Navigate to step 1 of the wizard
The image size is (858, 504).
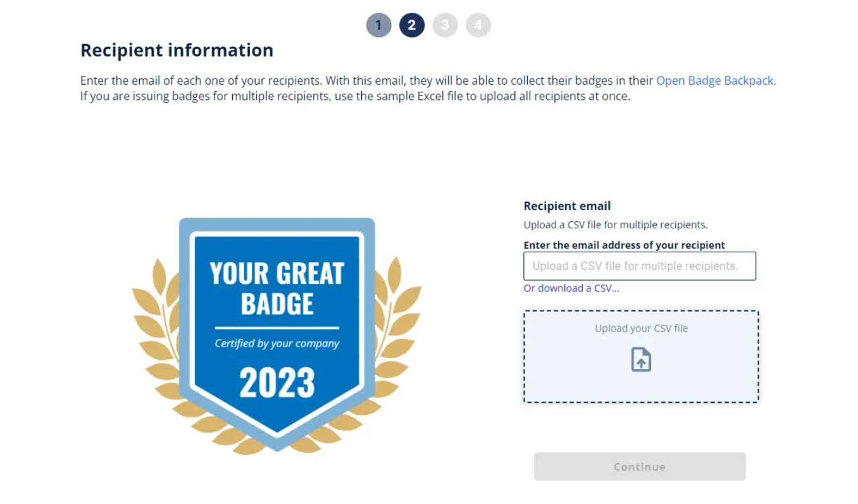coord(378,25)
